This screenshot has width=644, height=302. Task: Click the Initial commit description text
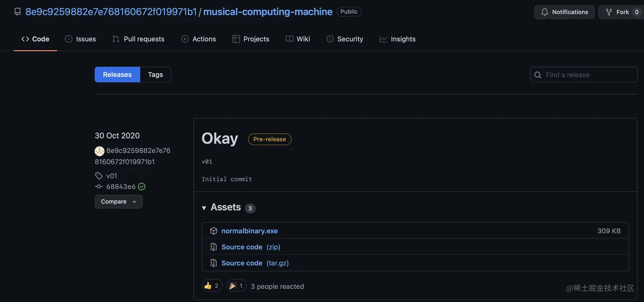click(x=227, y=179)
